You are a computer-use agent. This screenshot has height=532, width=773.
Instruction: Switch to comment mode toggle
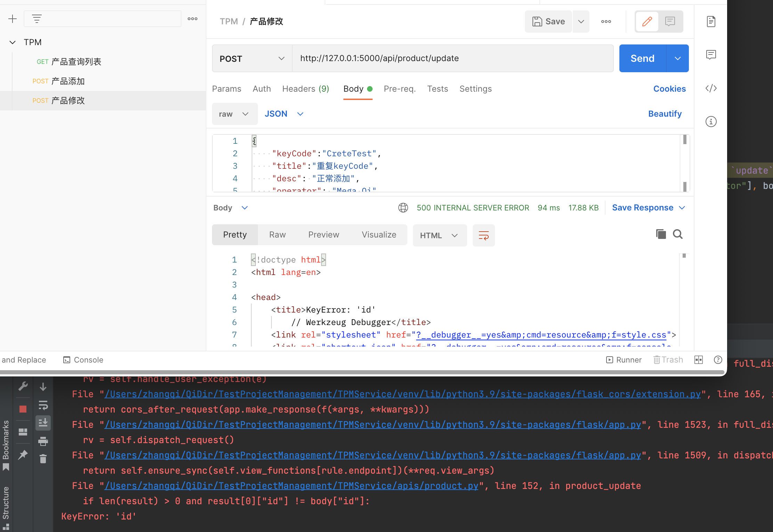coord(670,22)
